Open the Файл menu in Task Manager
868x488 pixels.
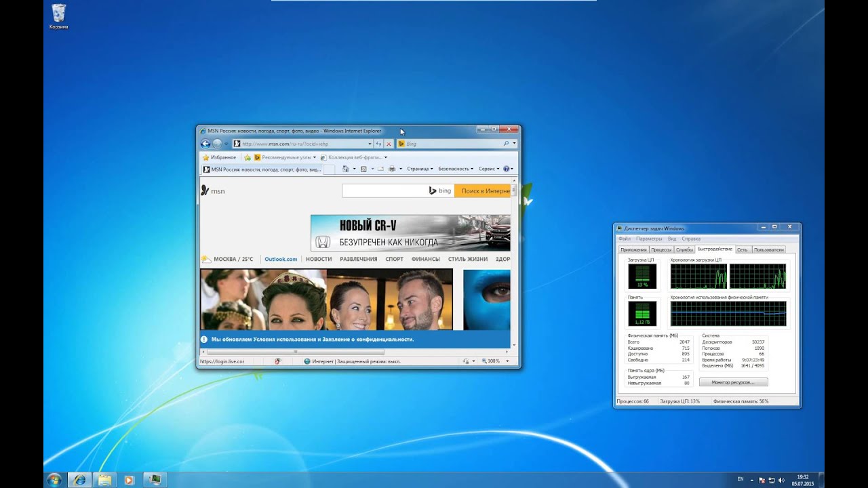[x=624, y=239]
